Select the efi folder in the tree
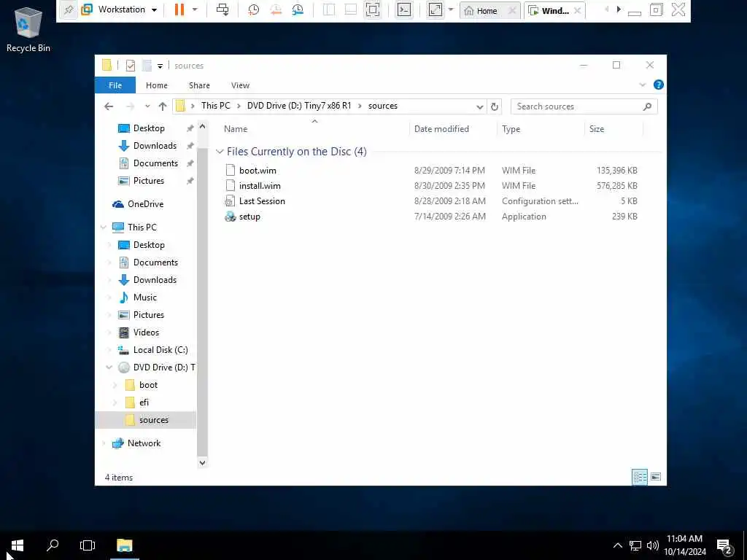 pyautogui.click(x=144, y=402)
